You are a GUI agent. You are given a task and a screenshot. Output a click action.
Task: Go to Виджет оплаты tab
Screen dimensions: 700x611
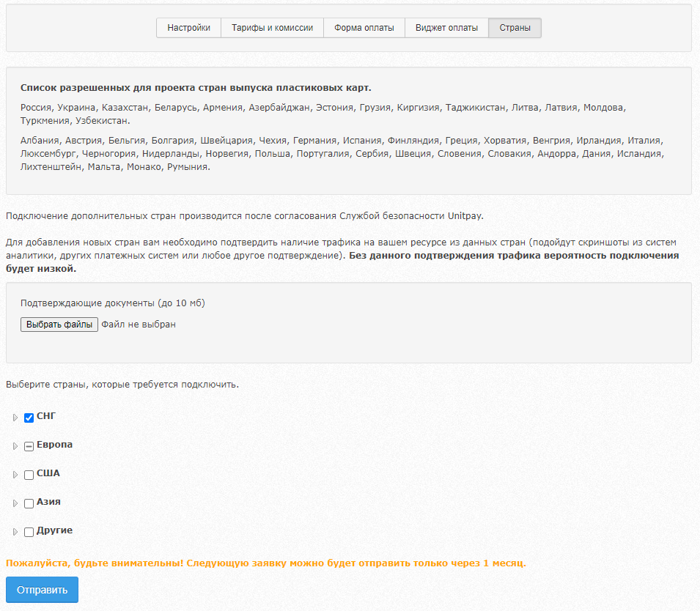pyautogui.click(x=446, y=28)
